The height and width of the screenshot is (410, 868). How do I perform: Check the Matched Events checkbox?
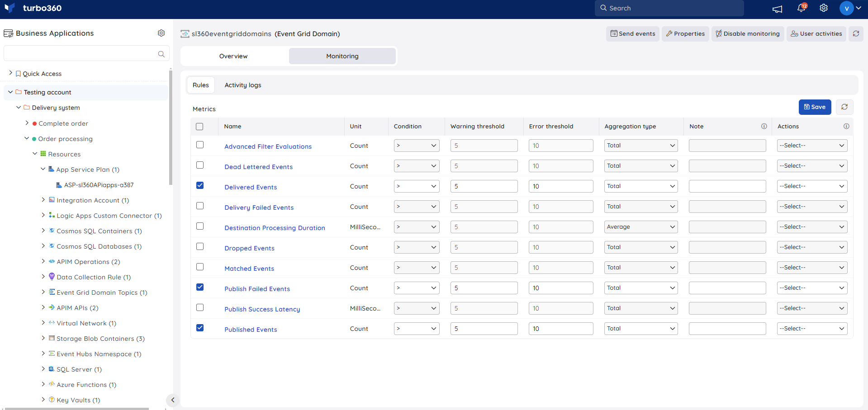[x=200, y=267]
